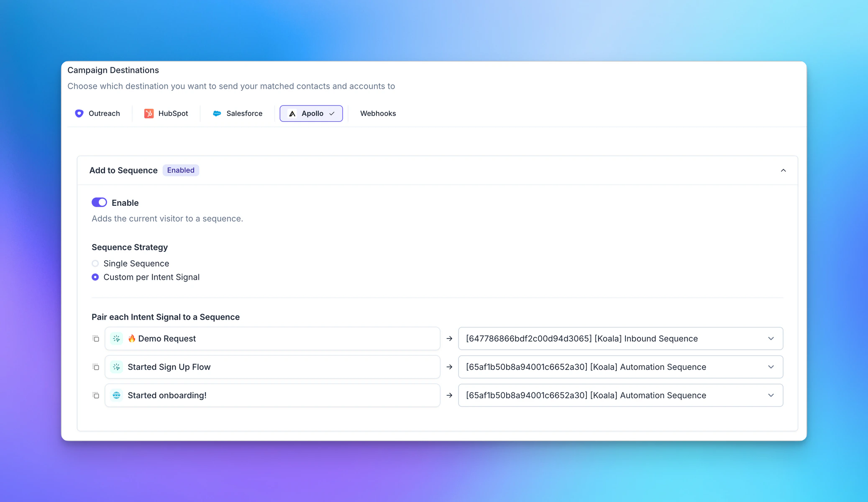Open sequence dropdown for Started Sign Up Flow
868x502 pixels.
[x=620, y=367]
